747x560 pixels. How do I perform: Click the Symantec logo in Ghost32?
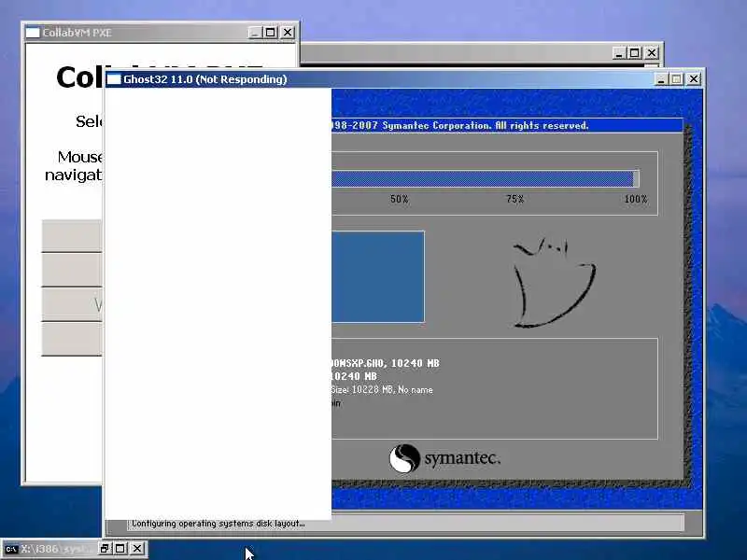(444, 458)
